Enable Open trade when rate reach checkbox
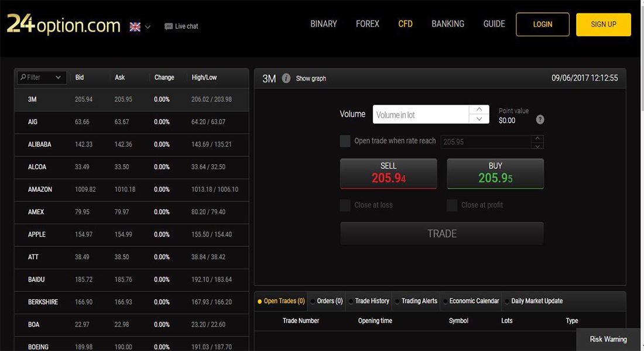Image resolution: width=644 pixels, height=351 pixels. pyautogui.click(x=345, y=141)
